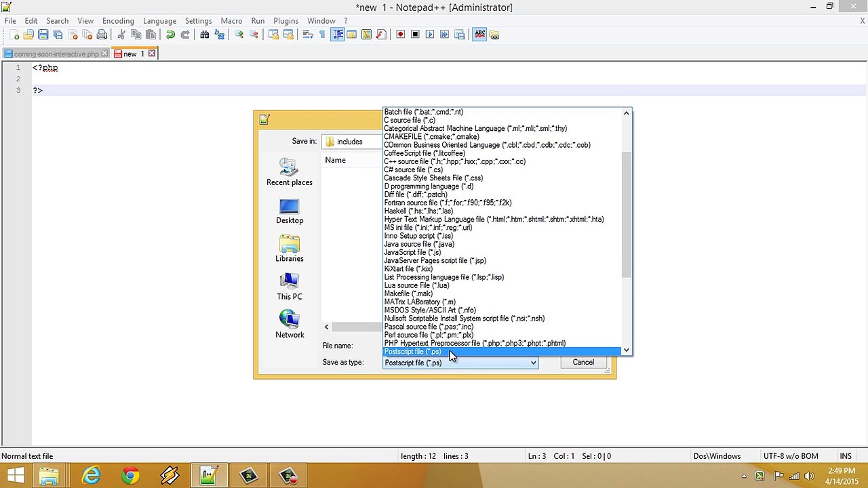Screen dimensions: 868x488
Task: Click file type list scrollbar thumb
Action: [627, 213]
